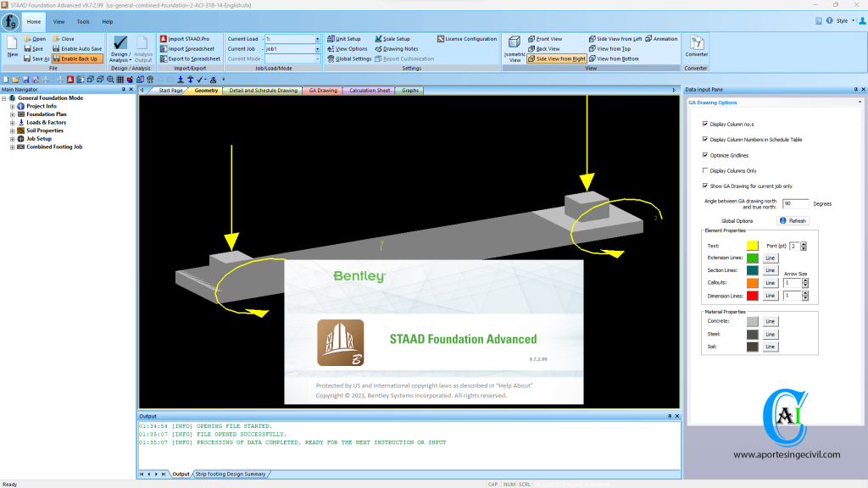
Task: Click the Refresh button for Global Options
Action: [793, 220]
